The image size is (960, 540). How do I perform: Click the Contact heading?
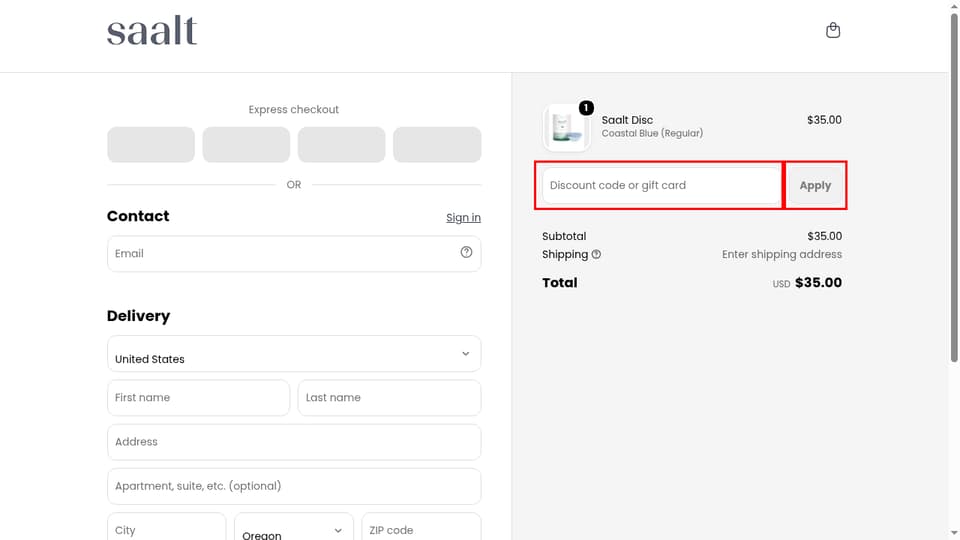coord(138,216)
